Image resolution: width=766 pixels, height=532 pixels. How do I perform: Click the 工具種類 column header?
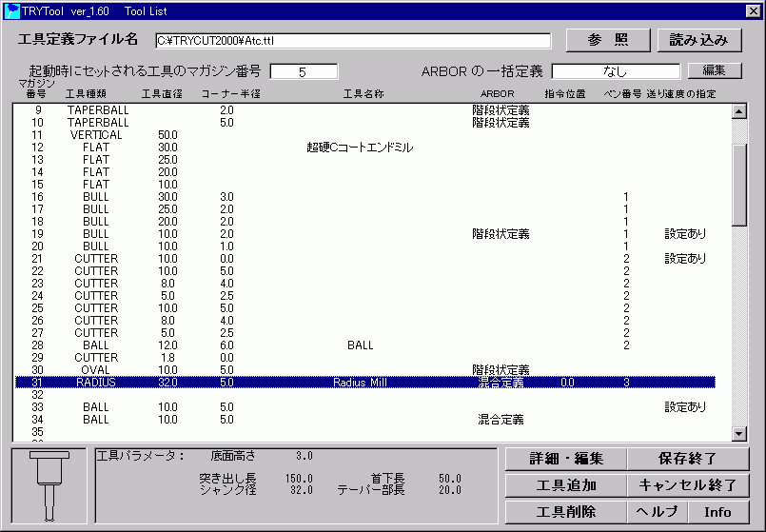86,94
